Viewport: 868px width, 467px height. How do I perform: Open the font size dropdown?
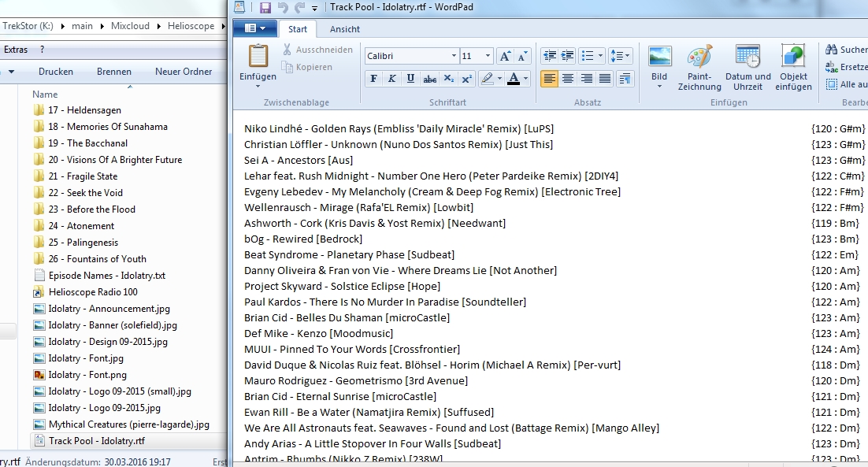pyautogui.click(x=488, y=56)
